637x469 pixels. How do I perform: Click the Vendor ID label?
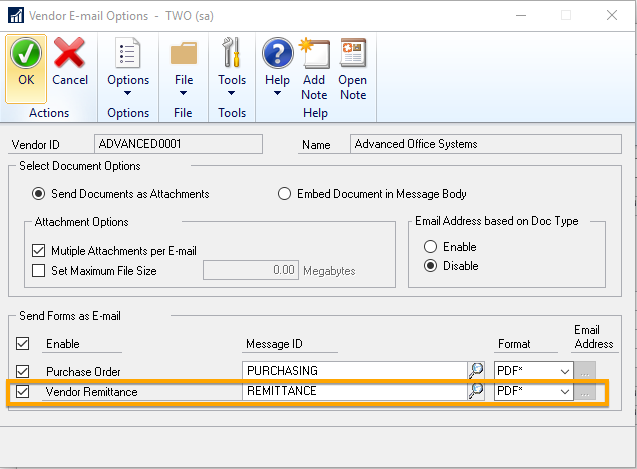(x=35, y=145)
